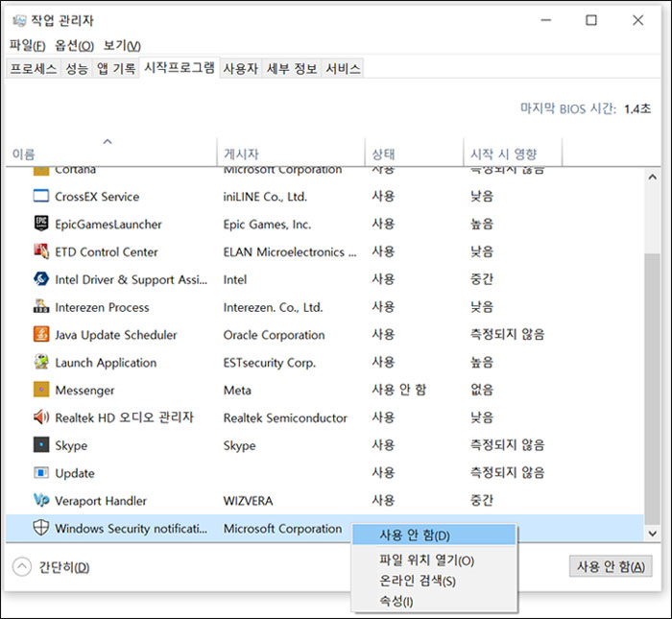The image size is (672, 619).
Task: Click the Task Manager title bar icon
Action: click(x=19, y=20)
